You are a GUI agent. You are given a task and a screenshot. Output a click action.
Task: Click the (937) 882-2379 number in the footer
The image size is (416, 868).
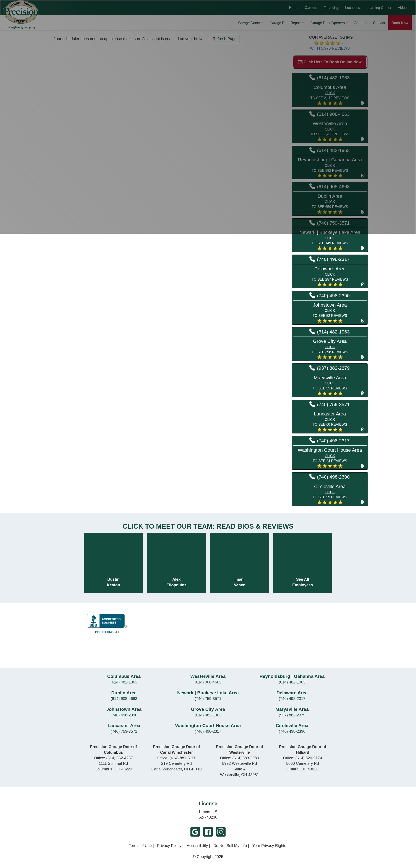pos(292,715)
